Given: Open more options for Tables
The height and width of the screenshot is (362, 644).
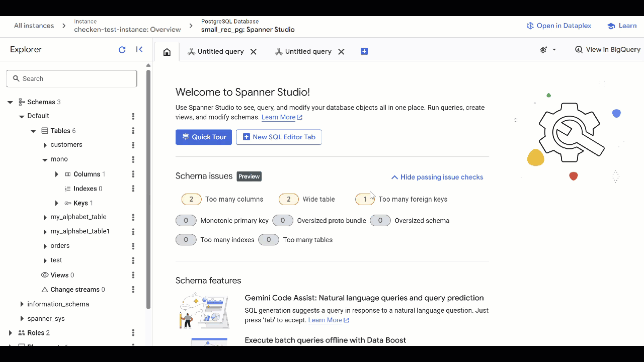Looking at the screenshot, I should (133, 131).
